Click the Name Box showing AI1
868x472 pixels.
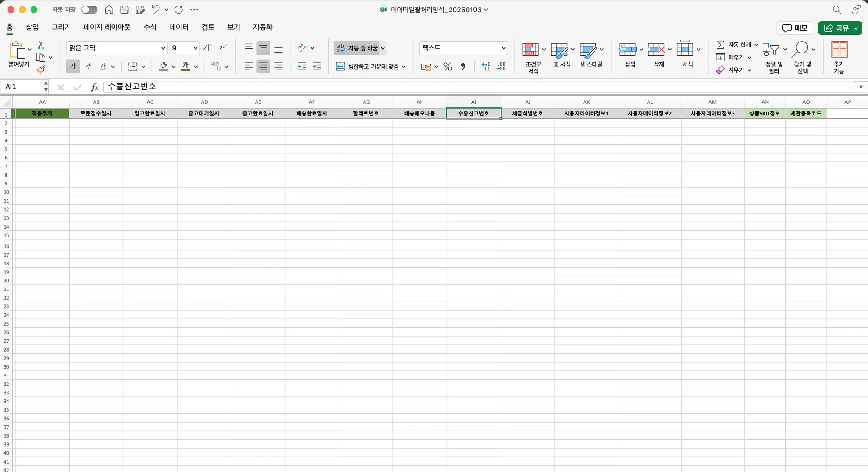(23, 87)
